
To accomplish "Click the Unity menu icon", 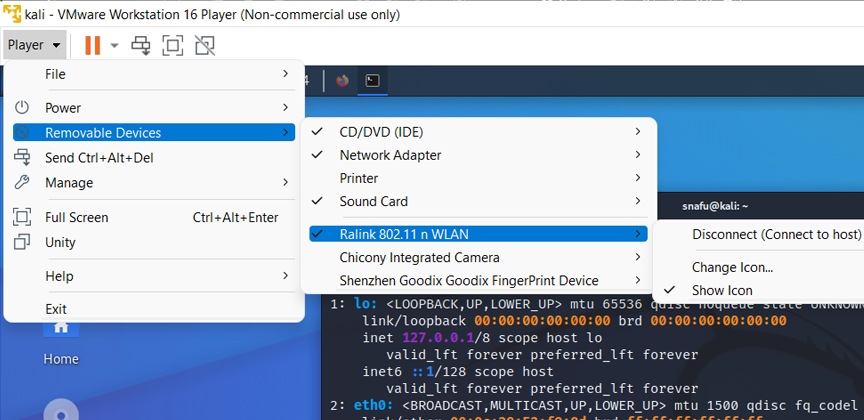I will pyautogui.click(x=21, y=242).
